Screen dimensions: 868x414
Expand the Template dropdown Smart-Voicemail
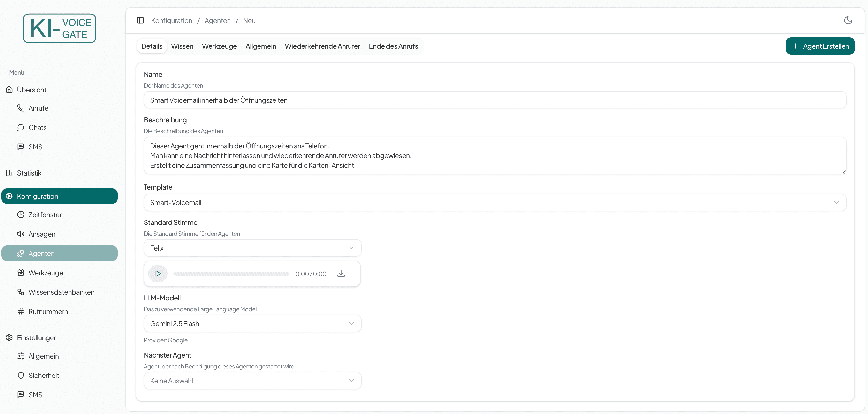click(x=495, y=202)
